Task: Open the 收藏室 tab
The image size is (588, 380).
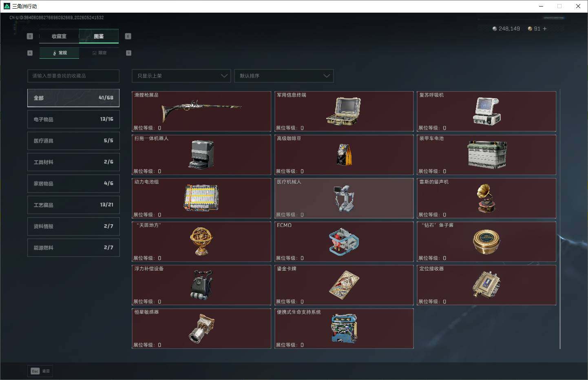Action: coord(59,36)
